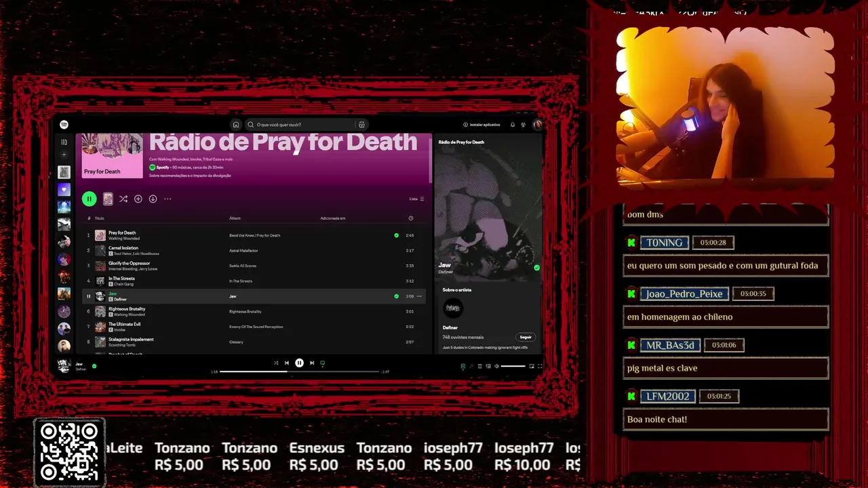Image resolution: width=868 pixels, height=488 pixels.
Task: Select the track 'Righteous Brutality'
Action: click(x=127, y=309)
